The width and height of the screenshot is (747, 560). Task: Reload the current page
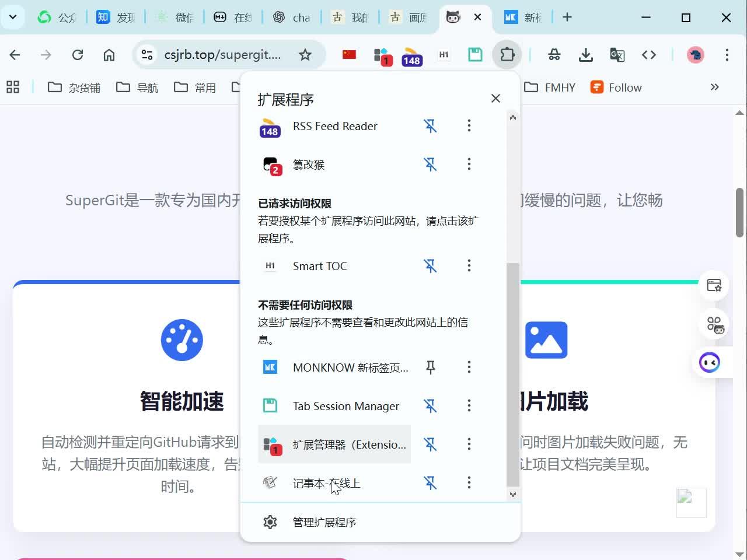click(x=78, y=55)
